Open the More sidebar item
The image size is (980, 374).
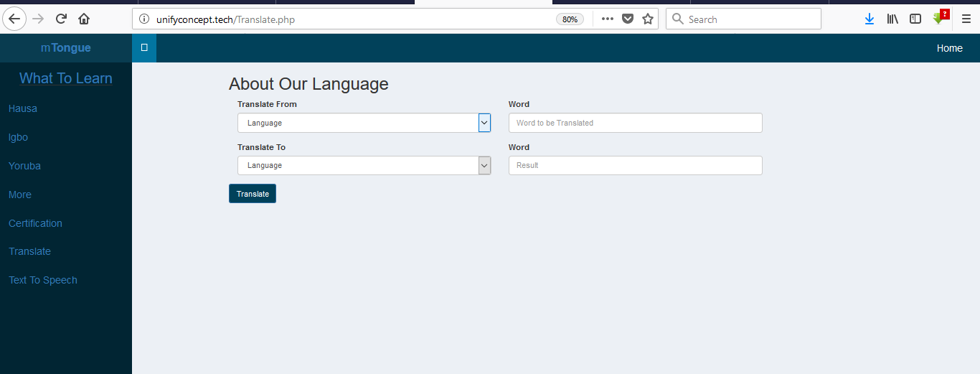pyautogui.click(x=20, y=195)
